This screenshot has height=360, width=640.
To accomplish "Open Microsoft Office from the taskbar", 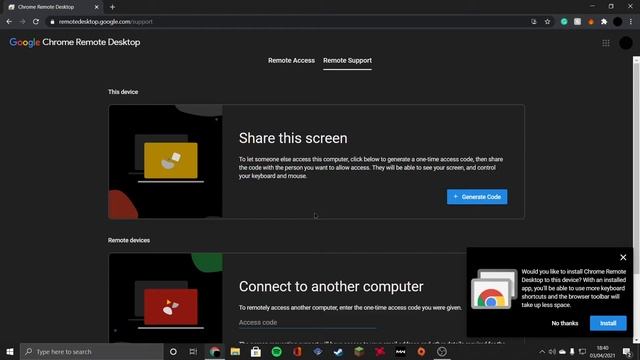I will tap(298, 351).
